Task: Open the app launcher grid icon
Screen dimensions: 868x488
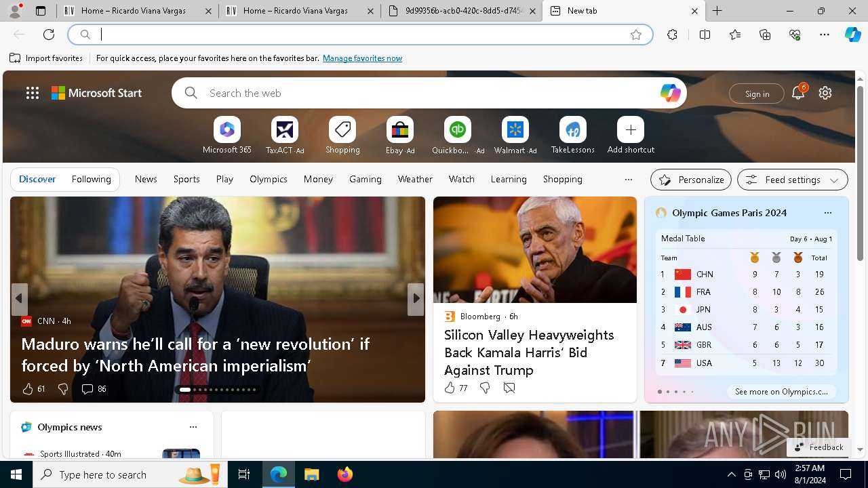Action: [x=33, y=93]
